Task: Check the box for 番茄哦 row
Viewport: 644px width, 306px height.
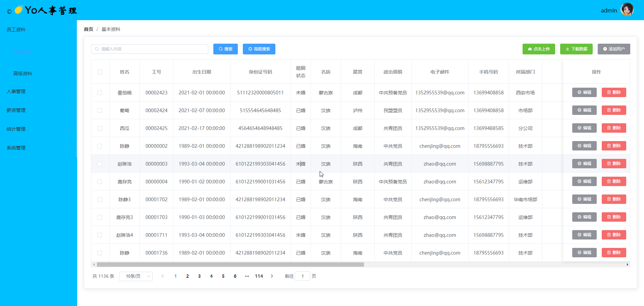Action: 100,93
